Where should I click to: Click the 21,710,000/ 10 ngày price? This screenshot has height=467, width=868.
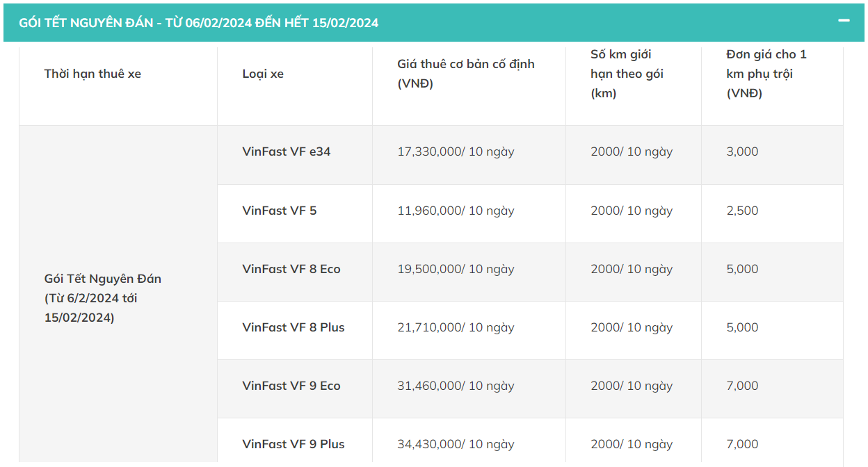(456, 327)
